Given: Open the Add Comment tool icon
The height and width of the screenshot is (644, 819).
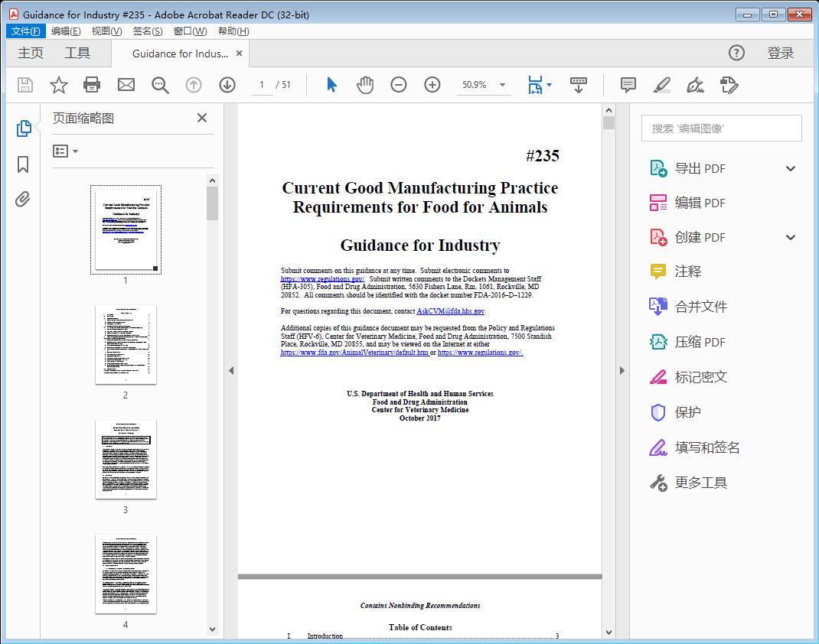Looking at the screenshot, I should (x=628, y=85).
